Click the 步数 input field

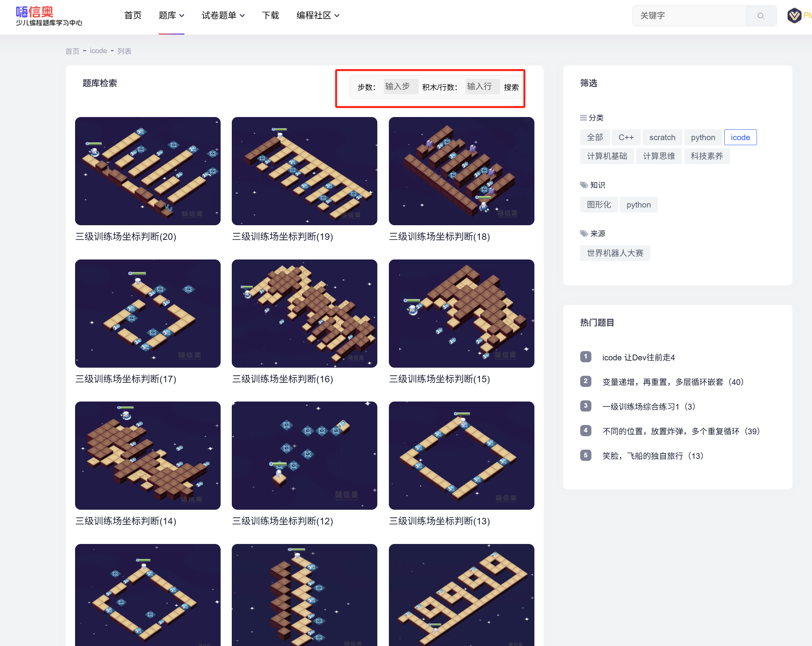tap(400, 87)
